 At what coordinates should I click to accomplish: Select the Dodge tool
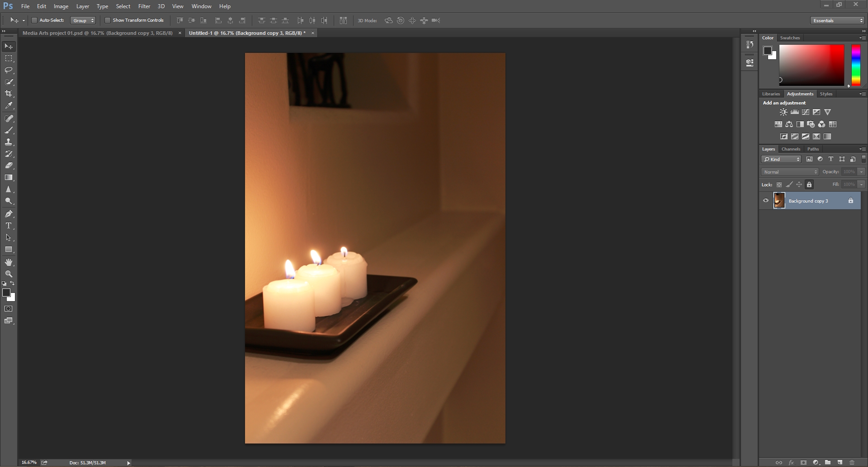(9, 201)
